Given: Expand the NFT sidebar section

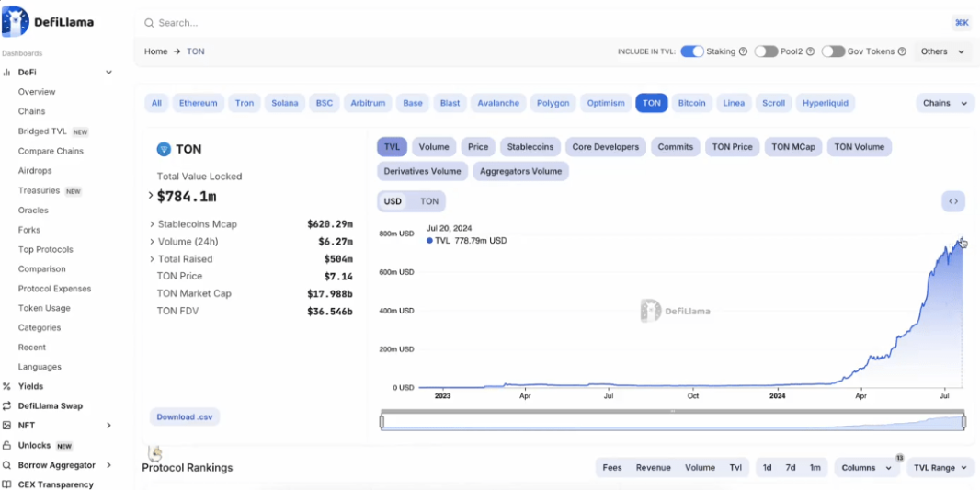Looking at the screenshot, I should pyautogui.click(x=108, y=426).
